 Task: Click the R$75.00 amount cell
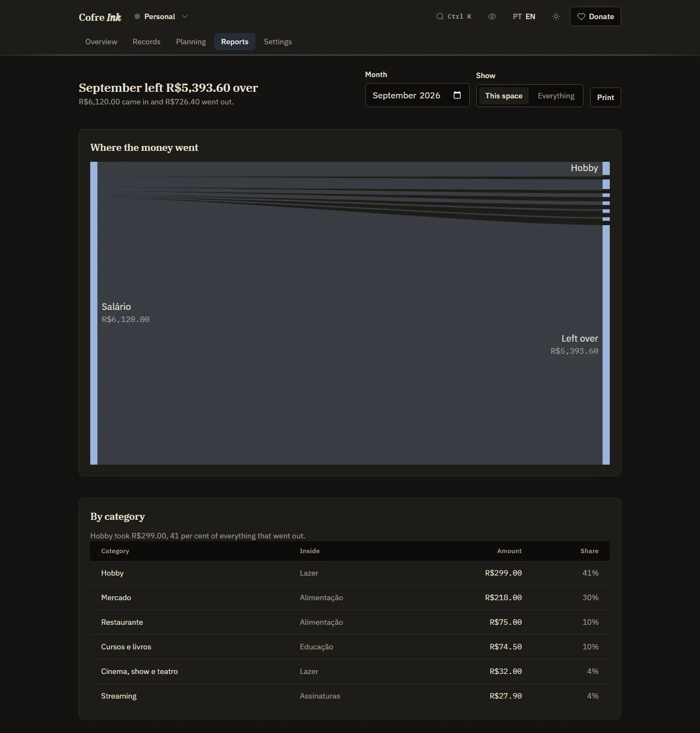506,622
